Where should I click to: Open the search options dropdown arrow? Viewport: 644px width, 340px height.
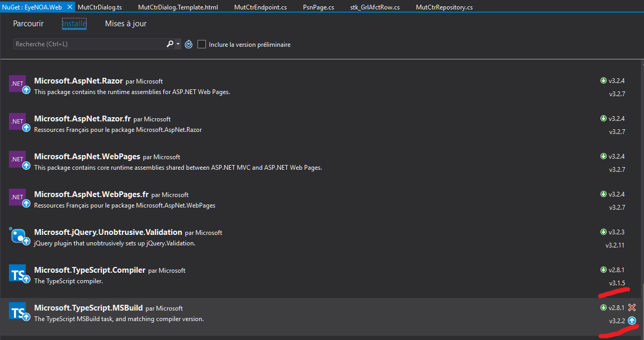click(177, 44)
